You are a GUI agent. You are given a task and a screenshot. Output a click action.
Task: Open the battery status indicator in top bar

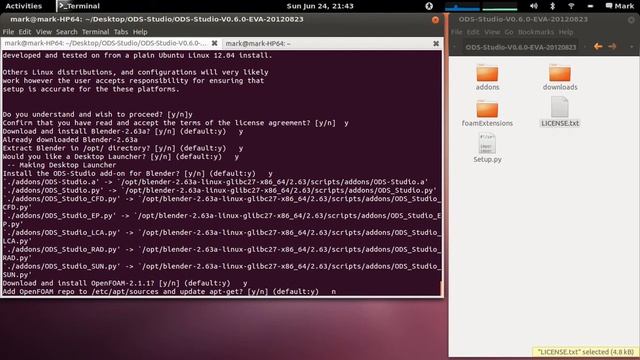pos(590,6)
